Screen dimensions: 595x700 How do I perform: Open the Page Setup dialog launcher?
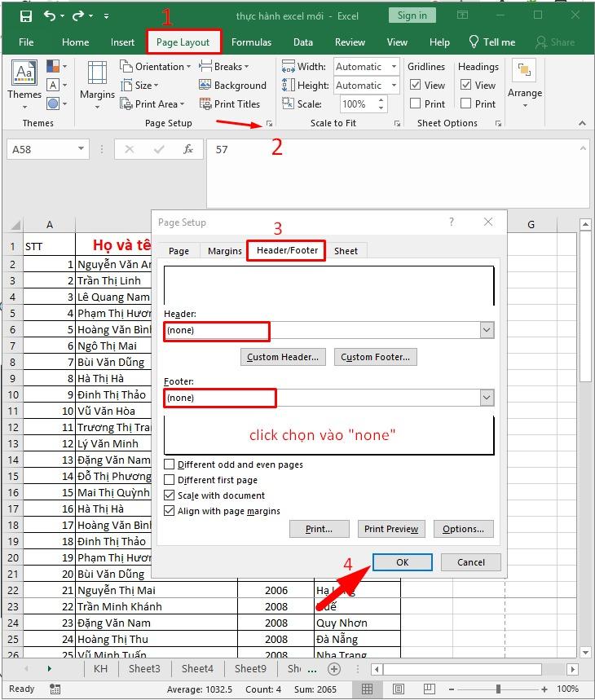[x=269, y=124]
